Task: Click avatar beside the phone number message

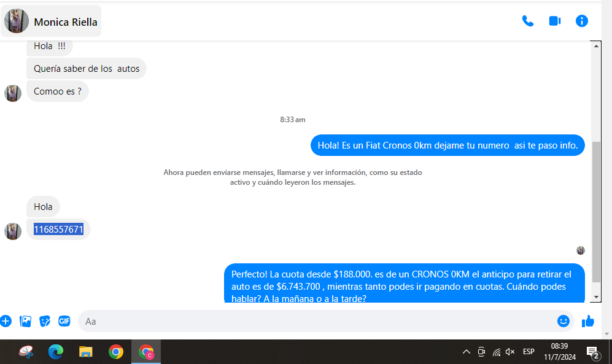Action: [x=13, y=231]
